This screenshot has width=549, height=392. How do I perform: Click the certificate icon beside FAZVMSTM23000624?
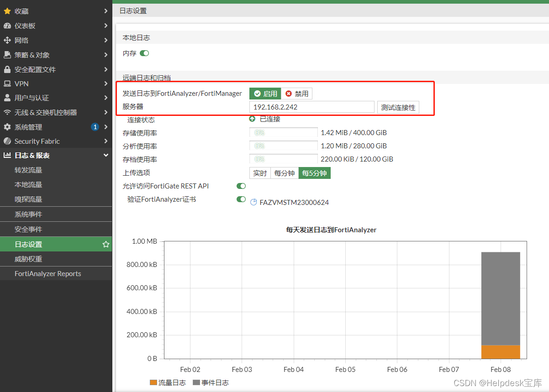[254, 202]
